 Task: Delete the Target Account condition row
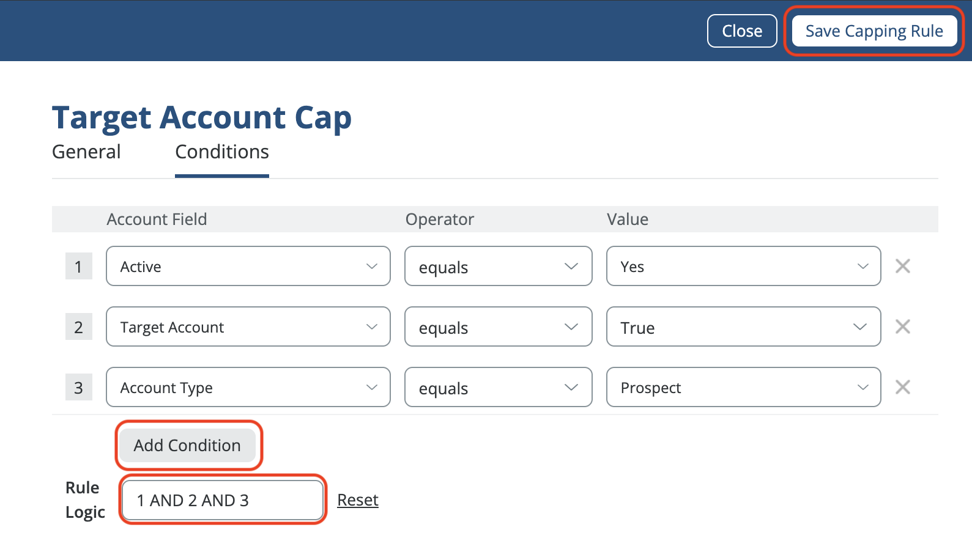tap(902, 326)
